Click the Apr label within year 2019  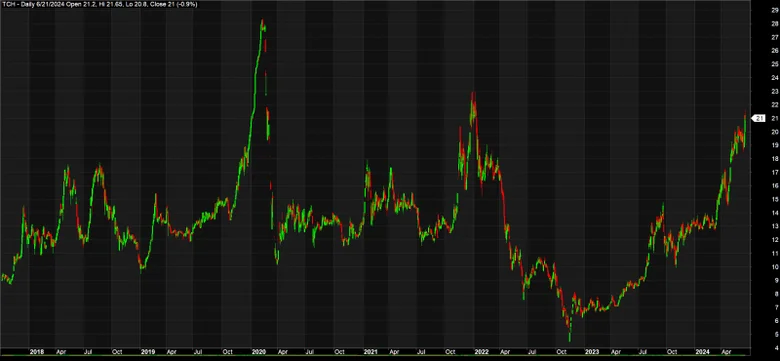pyautogui.click(x=172, y=352)
